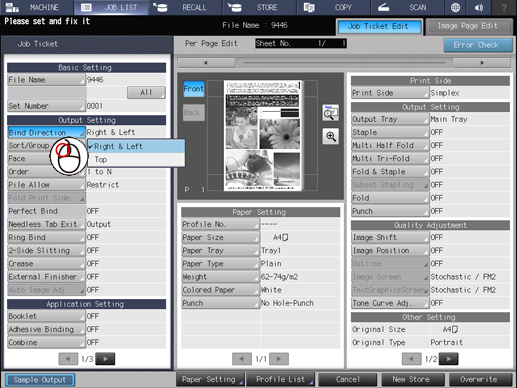Click the sheet scroll bar track
517x388 pixels.
tap(344, 63)
